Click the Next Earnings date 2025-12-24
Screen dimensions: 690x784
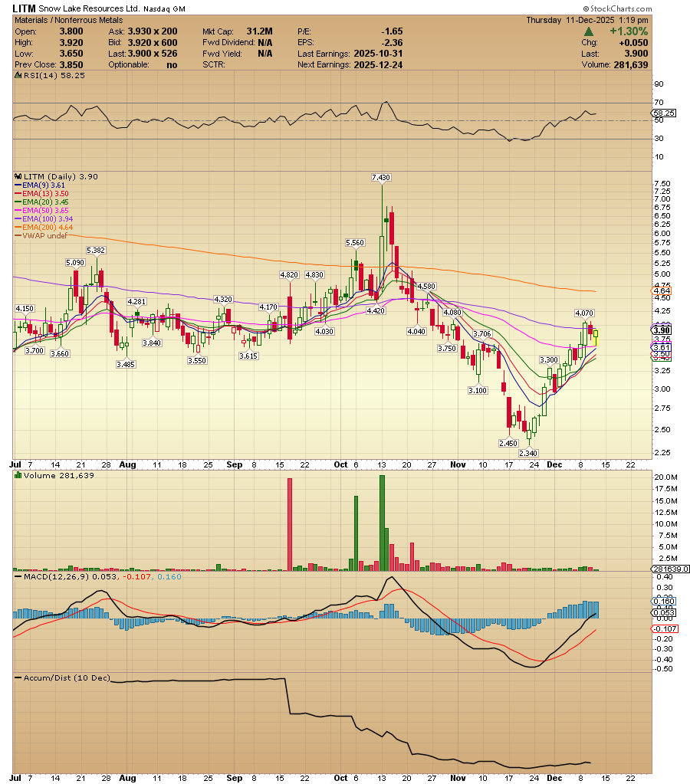tap(378, 65)
